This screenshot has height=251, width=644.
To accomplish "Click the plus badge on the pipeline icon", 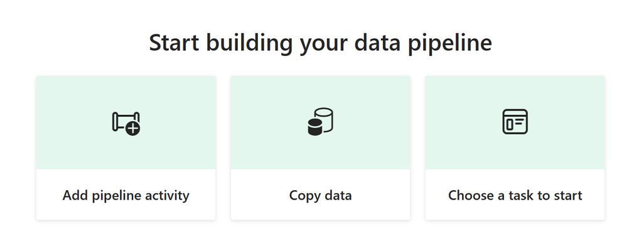I will click(x=132, y=129).
